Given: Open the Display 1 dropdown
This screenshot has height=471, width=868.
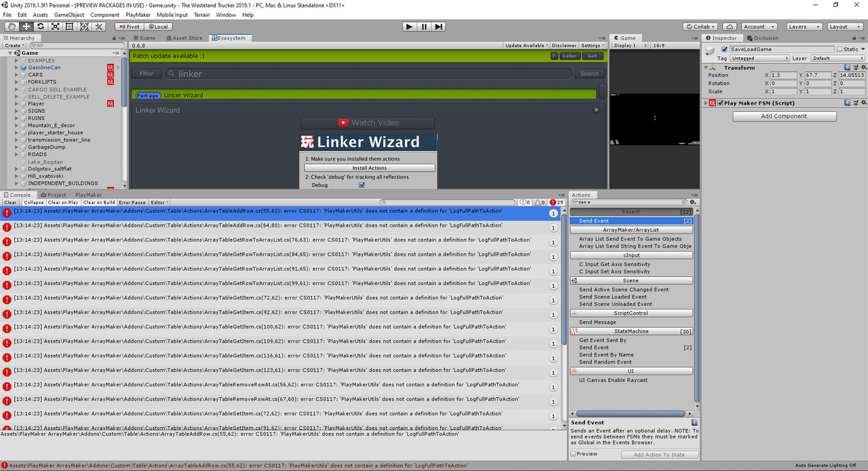Looking at the screenshot, I should point(629,45).
